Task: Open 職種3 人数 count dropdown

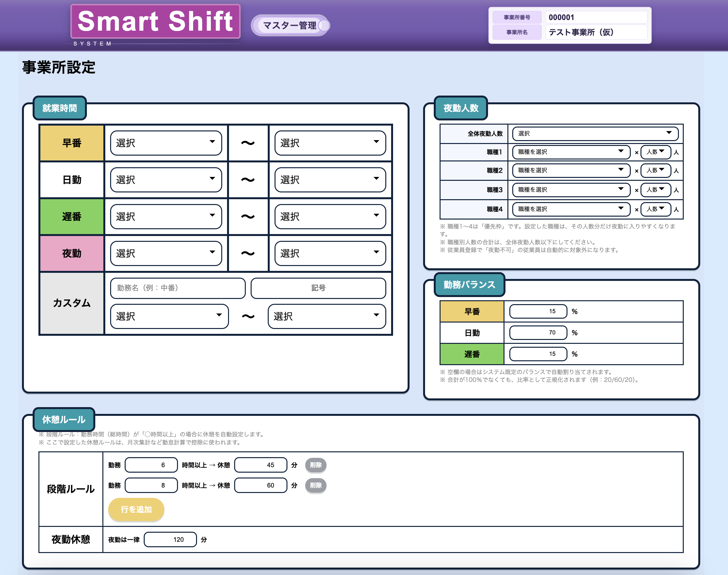Action: (655, 190)
